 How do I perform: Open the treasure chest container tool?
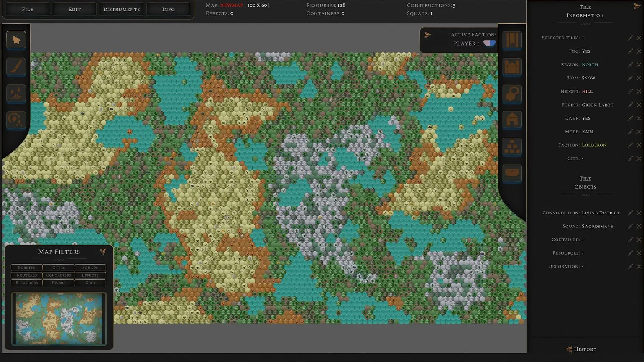[x=512, y=173]
